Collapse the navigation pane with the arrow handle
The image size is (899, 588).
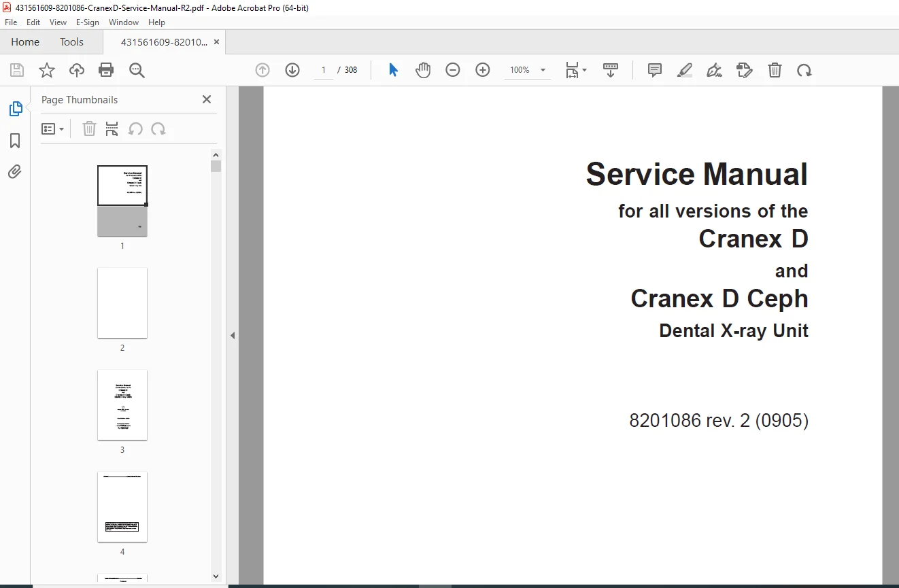coord(233,335)
